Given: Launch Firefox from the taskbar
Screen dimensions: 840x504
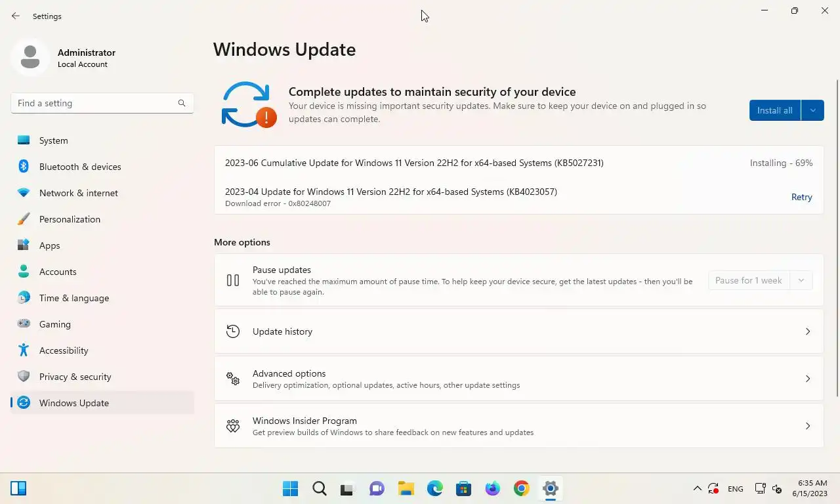Looking at the screenshot, I should 492,488.
